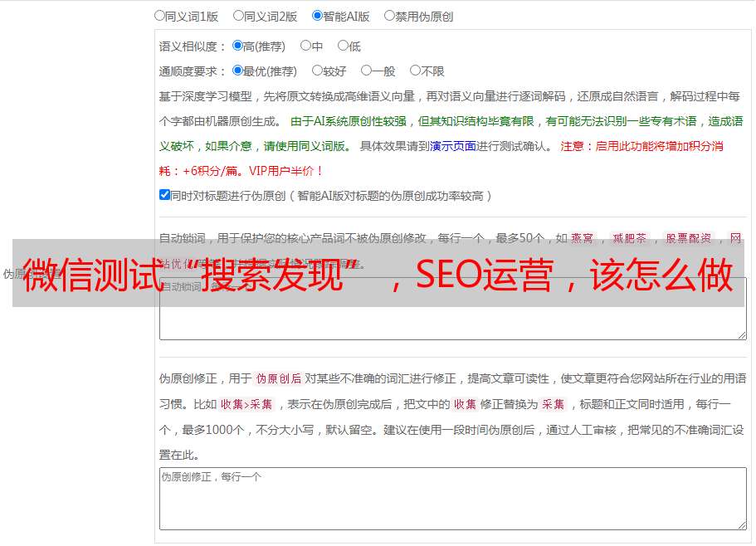Click the 收集>采集 example tag
This screenshot has width=756, height=546.
246,404
